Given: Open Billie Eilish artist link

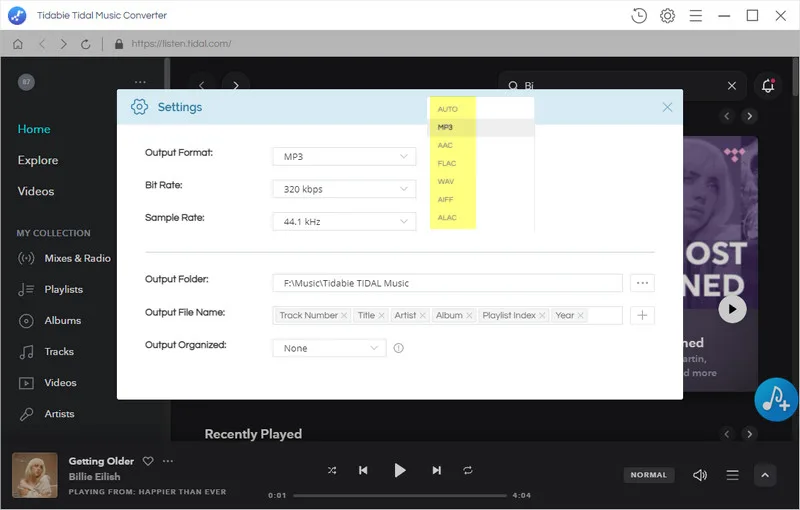Looking at the screenshot, I should coord(95,477).
